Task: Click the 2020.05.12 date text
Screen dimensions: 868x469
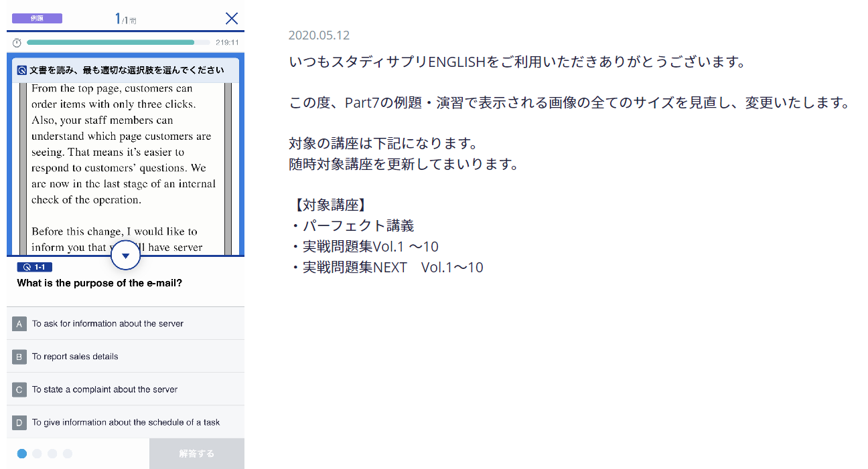Action: [x=319, y=35]
